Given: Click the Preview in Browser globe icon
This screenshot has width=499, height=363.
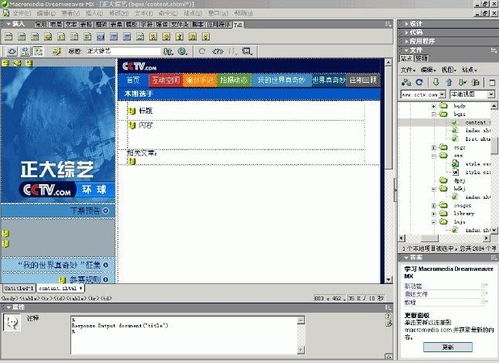Looking at the screenshot, I should 182,51.
